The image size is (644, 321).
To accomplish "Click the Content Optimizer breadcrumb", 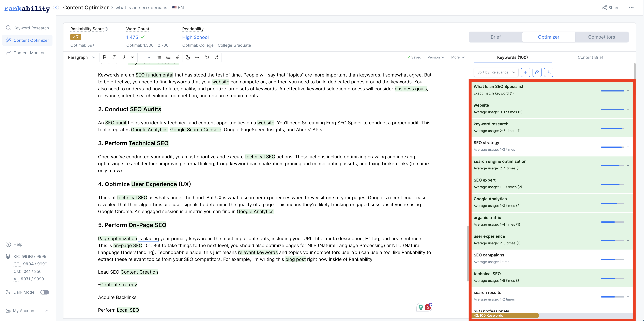I will (x=86, y=7).
